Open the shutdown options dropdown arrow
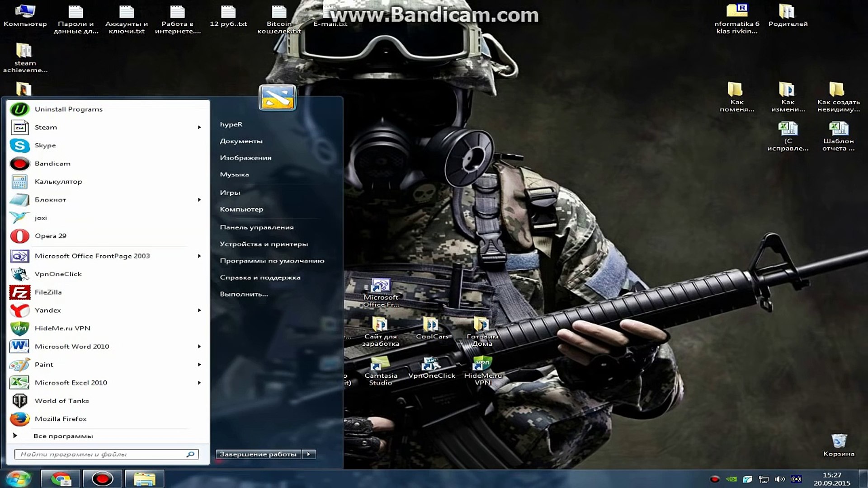Image resolution: width=868 pixels, height=488 pixels. (x=309, y=454)
